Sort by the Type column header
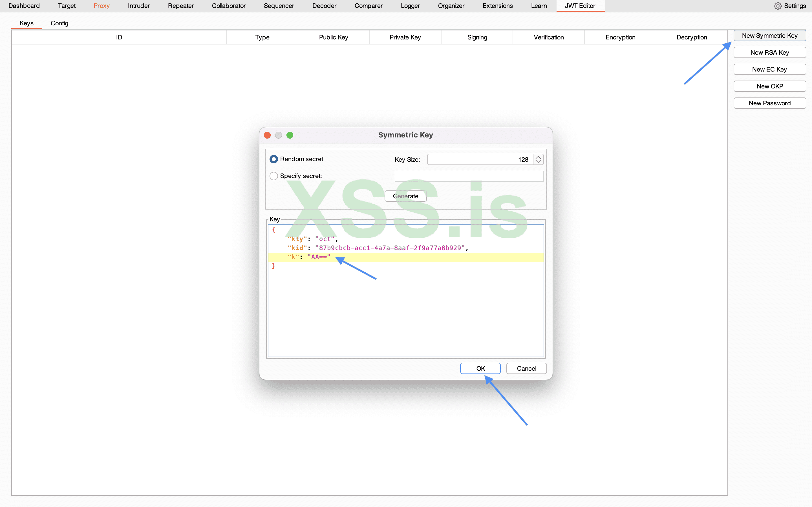The image size is (812, 507). click(262, 37)
